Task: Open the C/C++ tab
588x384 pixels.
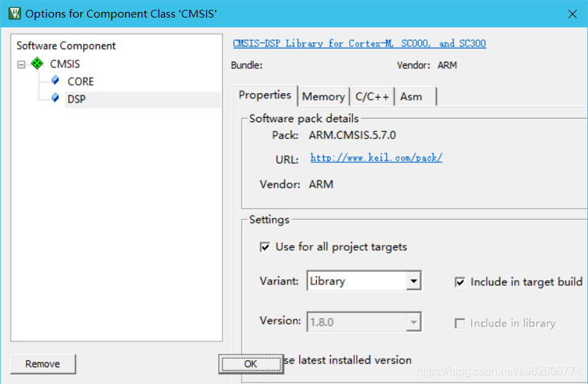Action: pos(372,97)
